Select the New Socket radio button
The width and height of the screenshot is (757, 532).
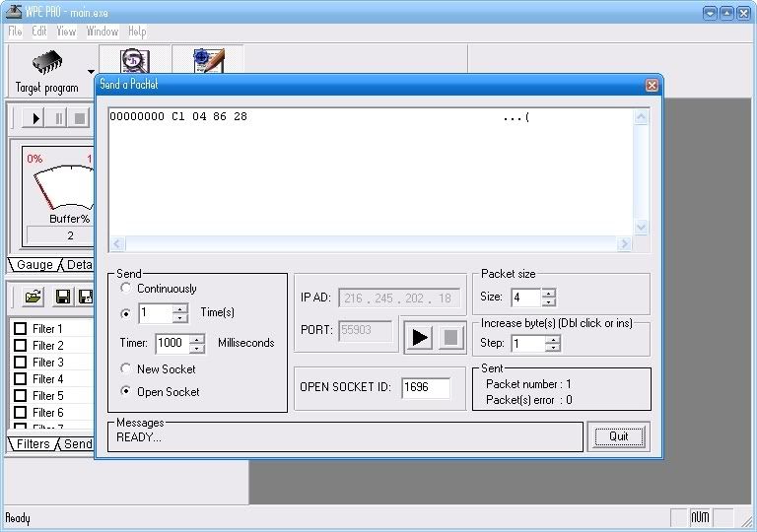pos(126,368)
